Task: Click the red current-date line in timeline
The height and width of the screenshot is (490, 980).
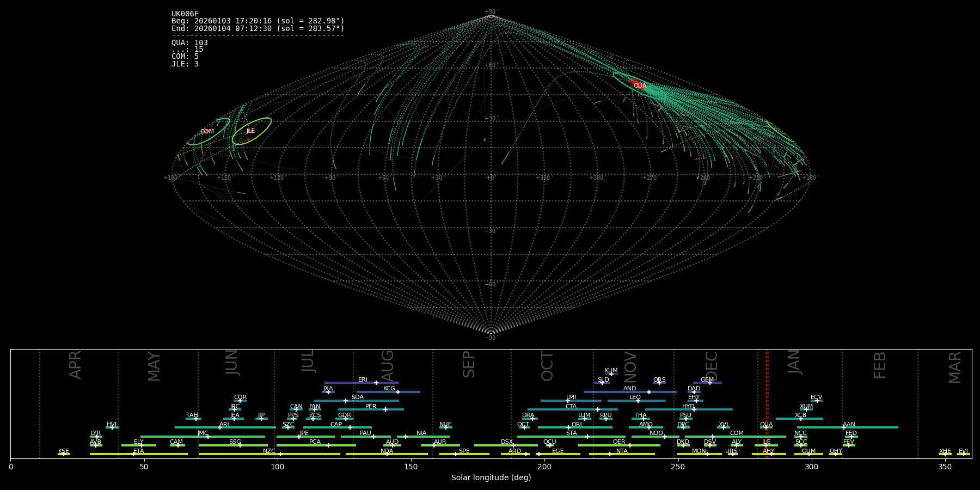Action: [767, 403]
